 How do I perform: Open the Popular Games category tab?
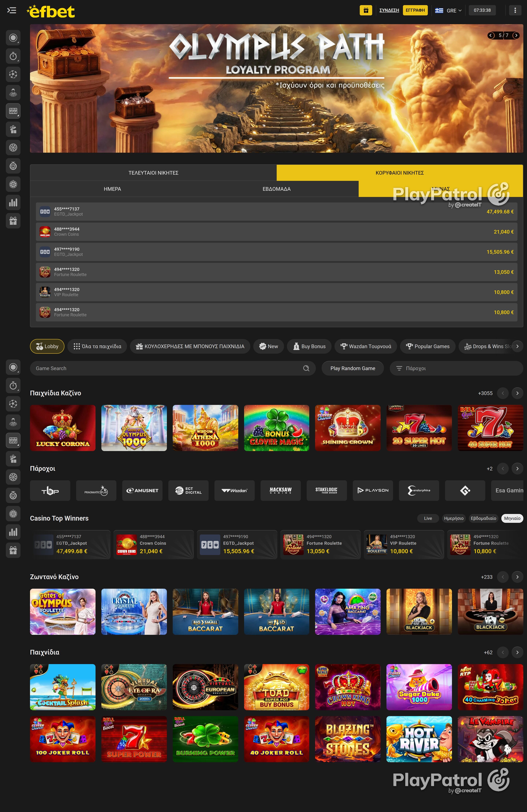[427, 346]
